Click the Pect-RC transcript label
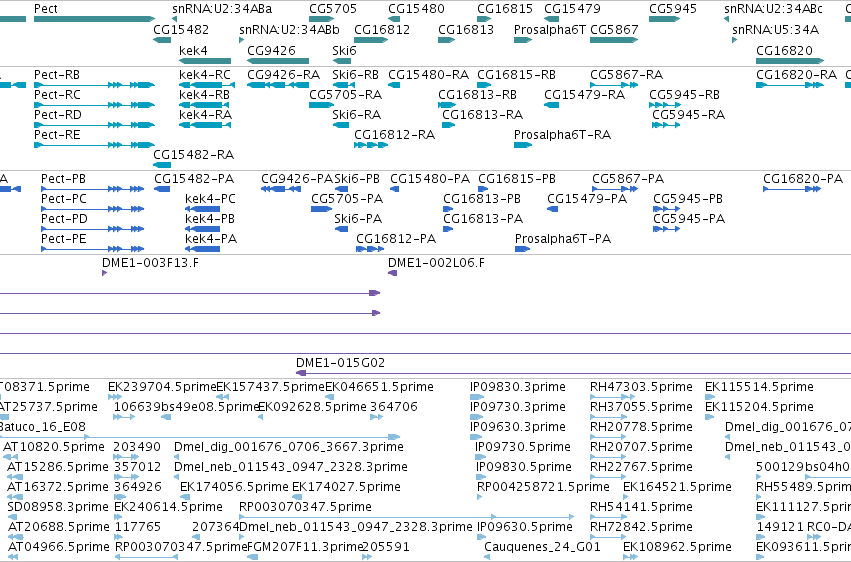The width and height of the screenshot is (851, 562). 57,94
